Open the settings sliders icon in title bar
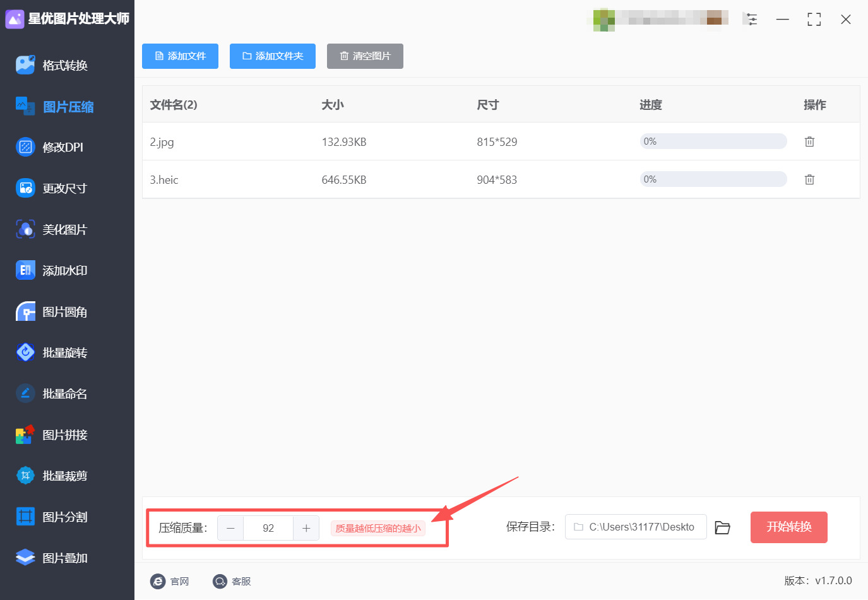The width and height of the screenshot is (868, 600). click(751, 19)
